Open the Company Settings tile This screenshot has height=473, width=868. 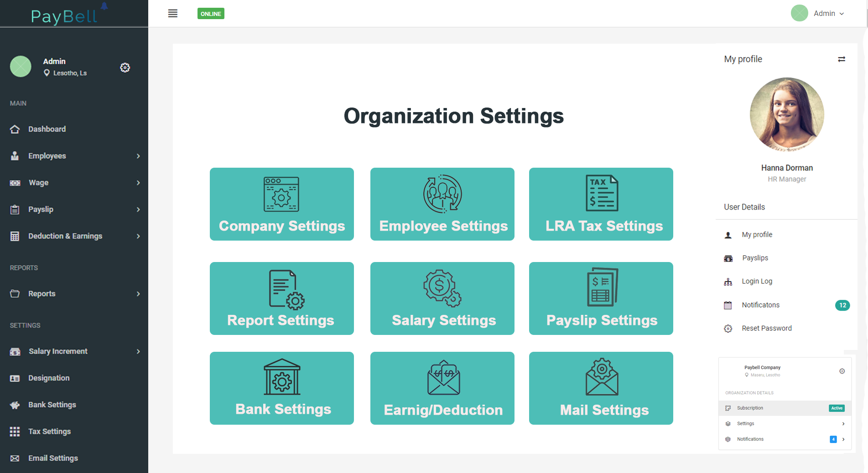pyautogui.click(x=281, y=204)
